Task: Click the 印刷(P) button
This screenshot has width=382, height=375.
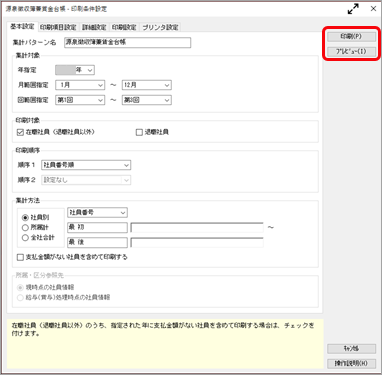Action: point(351,36)
